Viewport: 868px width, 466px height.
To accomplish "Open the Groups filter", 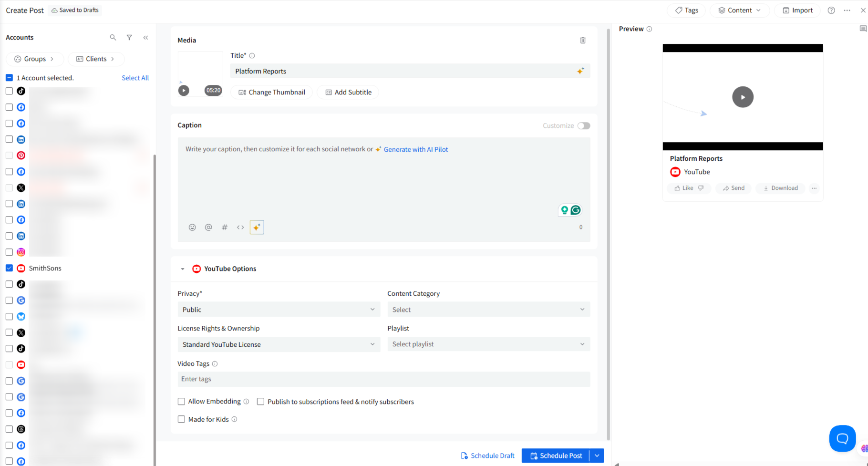I will (34, 59).
